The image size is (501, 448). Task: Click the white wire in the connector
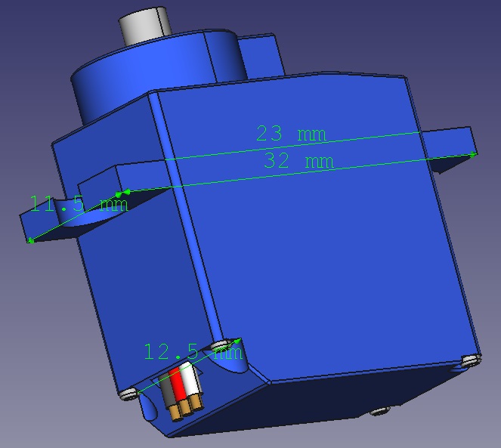192,379
